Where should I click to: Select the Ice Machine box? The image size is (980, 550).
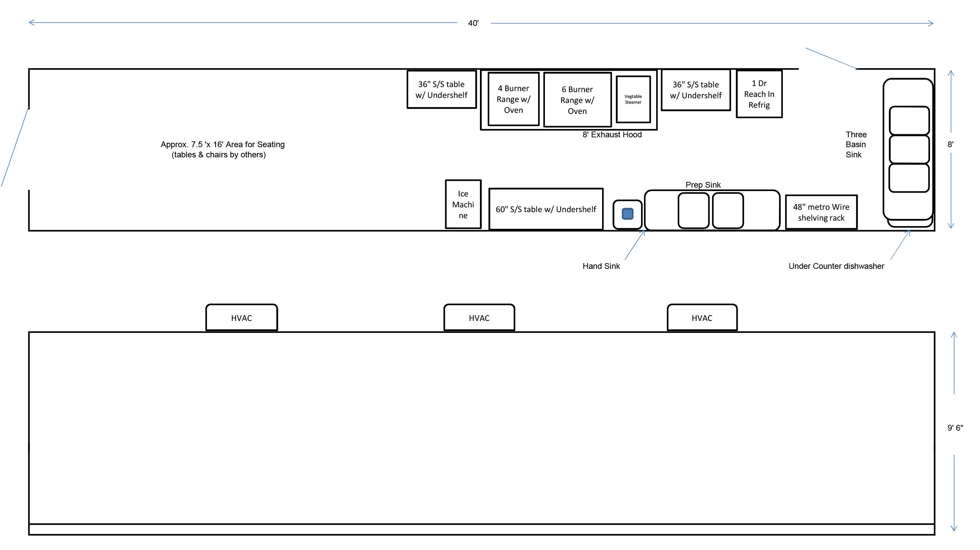(463, 205)
